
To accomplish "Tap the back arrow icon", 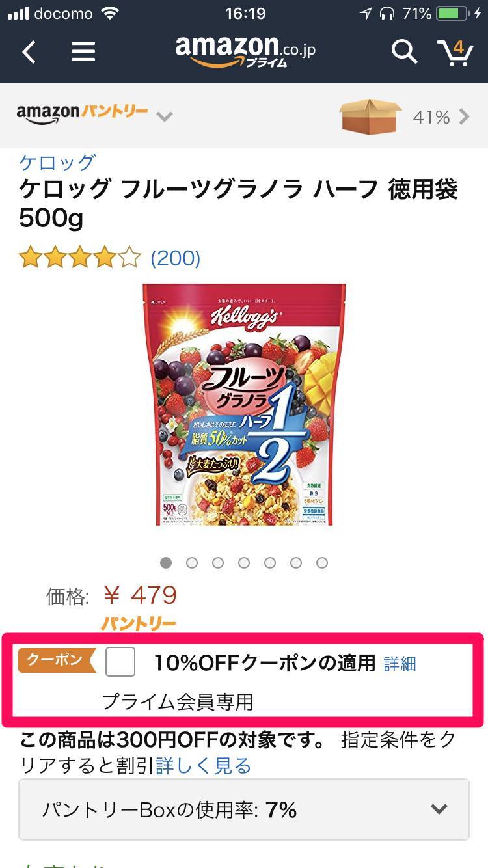I will click(29, 51).
